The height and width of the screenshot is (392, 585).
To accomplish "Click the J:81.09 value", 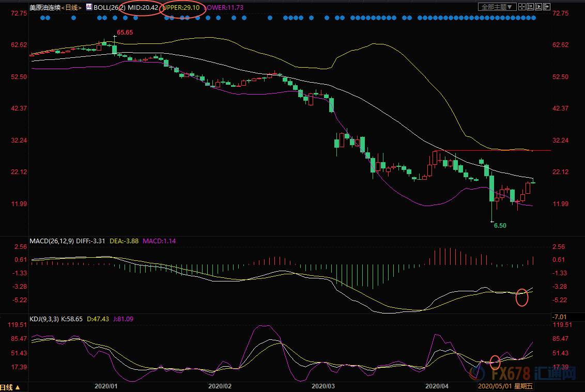I will 123,319.
